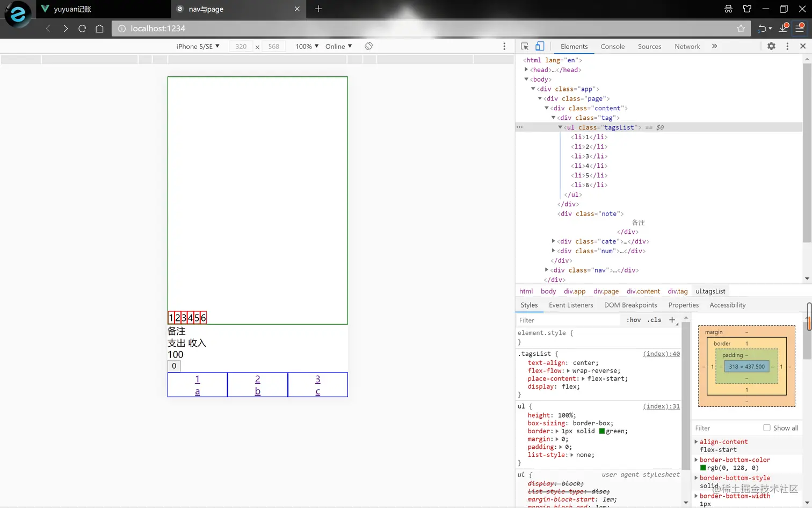
Task: Select the li 3 element row
Action: [x=589, y=156]
